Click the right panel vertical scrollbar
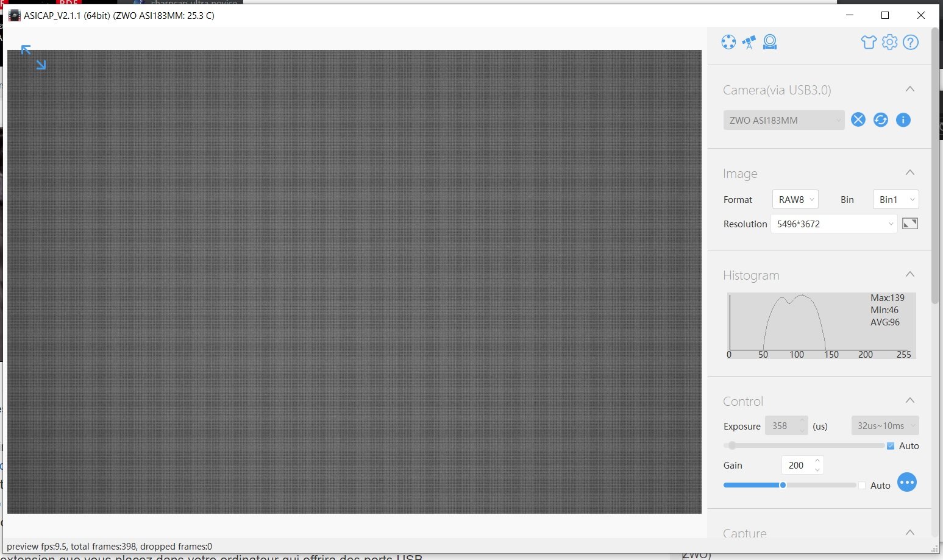Image resolution: width=943 pixels, height=560 pixels. click(935, 166)
